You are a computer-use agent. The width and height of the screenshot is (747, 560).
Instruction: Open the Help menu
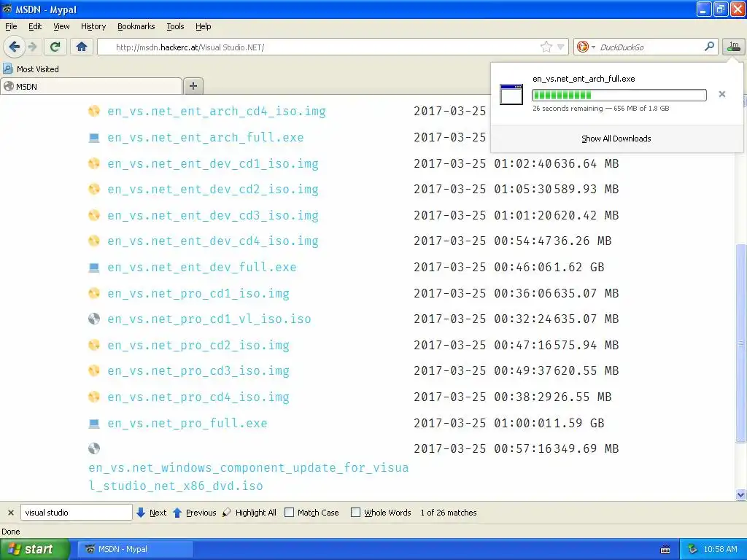click(203, 26)
